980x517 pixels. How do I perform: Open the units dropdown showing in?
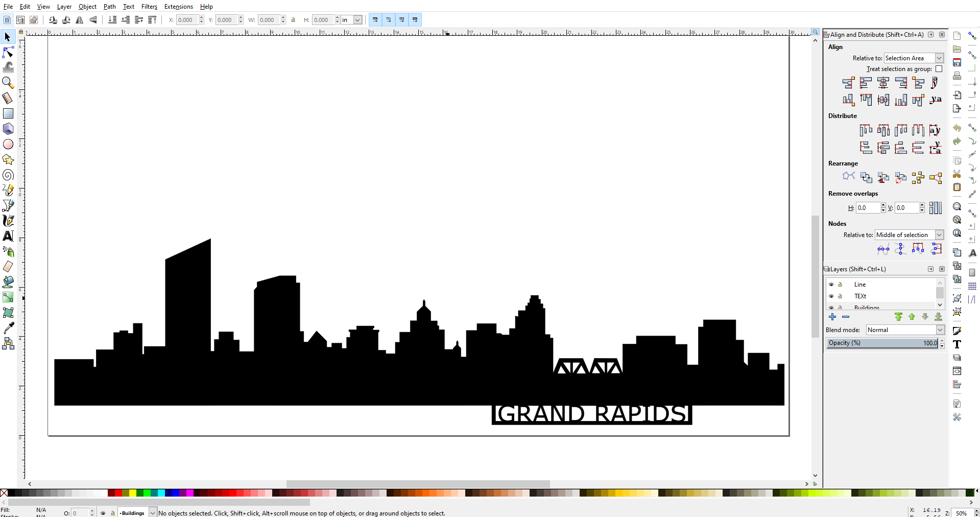click(351, 20)
